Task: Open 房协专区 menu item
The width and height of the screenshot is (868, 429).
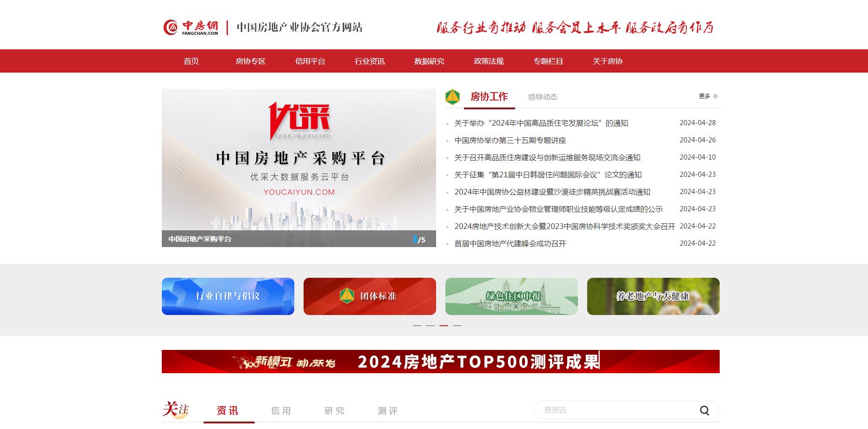Action: click(251, 61)
